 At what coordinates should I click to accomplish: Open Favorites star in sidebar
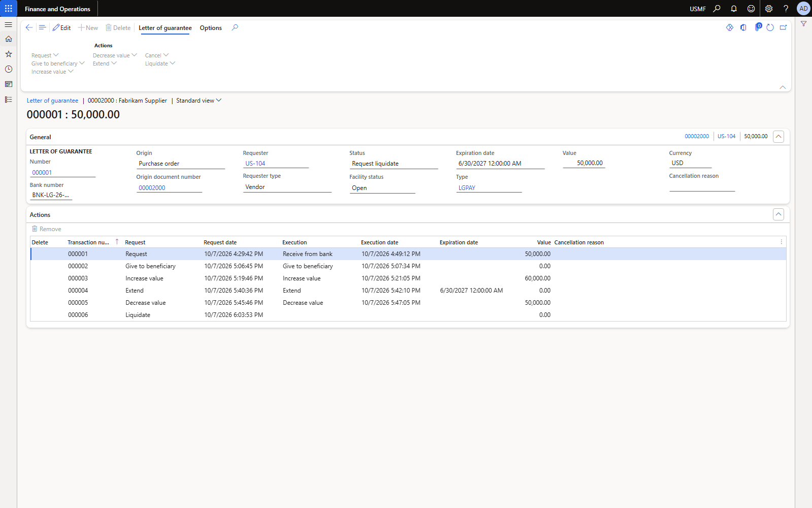[9, 54]
